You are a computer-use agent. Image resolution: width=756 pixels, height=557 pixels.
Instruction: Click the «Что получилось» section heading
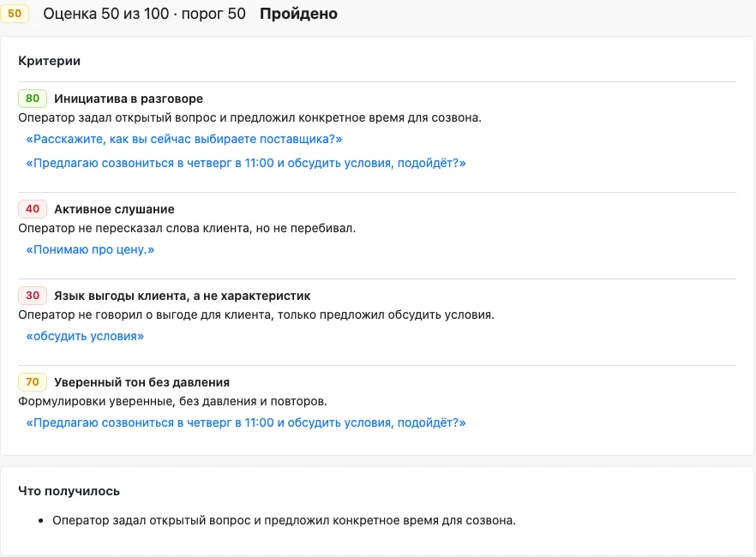pos(69,491)
